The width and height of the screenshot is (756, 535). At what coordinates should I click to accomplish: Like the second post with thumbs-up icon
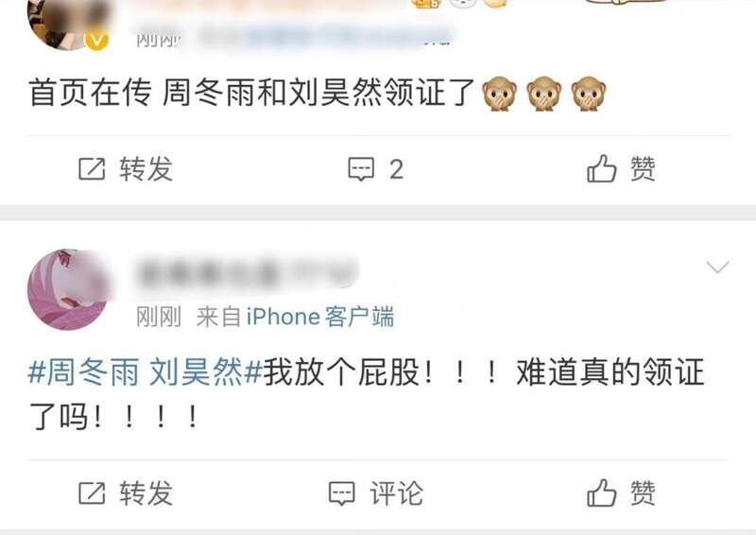pos(601,492)
